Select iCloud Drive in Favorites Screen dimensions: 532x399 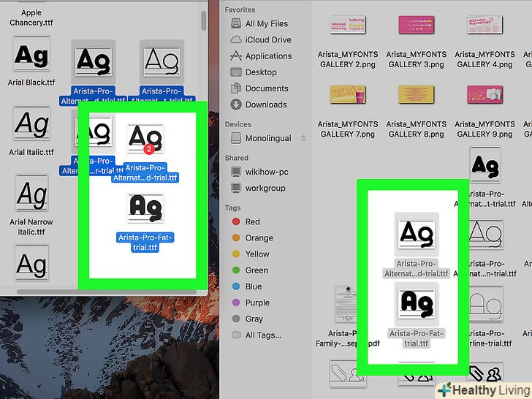pyautogui.click(x=261, y=39)
